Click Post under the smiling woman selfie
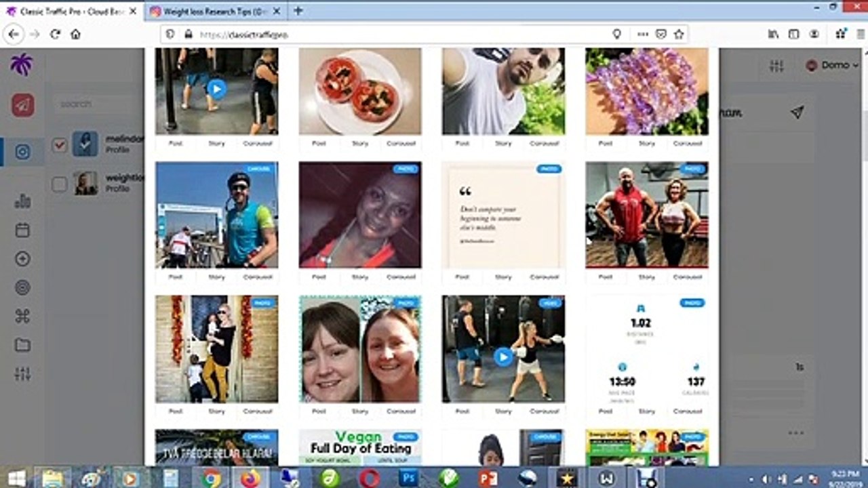Viewport: 868px width, 488px height. coord(319,277)
